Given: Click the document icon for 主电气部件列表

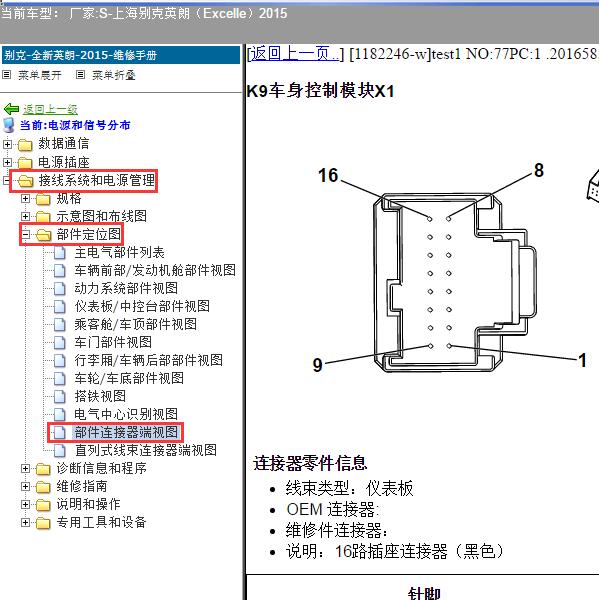Looking at the screenshot, I should point(60,253).
